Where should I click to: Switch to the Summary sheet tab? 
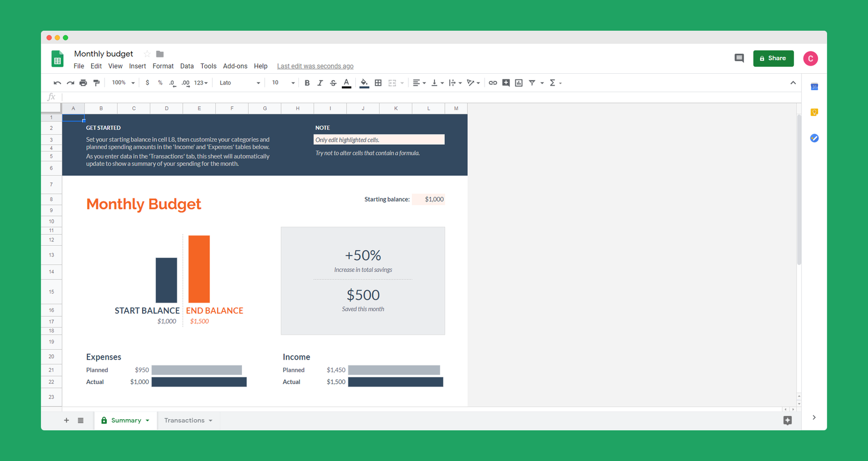click(126, 420)
